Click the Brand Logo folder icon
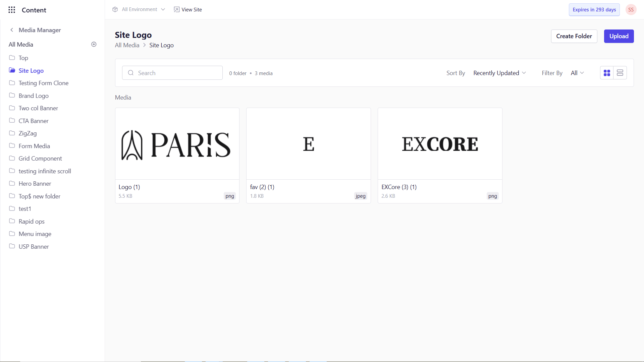This screenshot has width=644, height=362. (12, 96)
